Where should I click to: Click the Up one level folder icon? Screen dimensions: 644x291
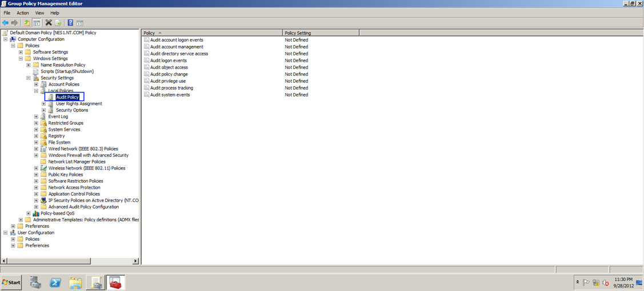[x=27, y=23]
